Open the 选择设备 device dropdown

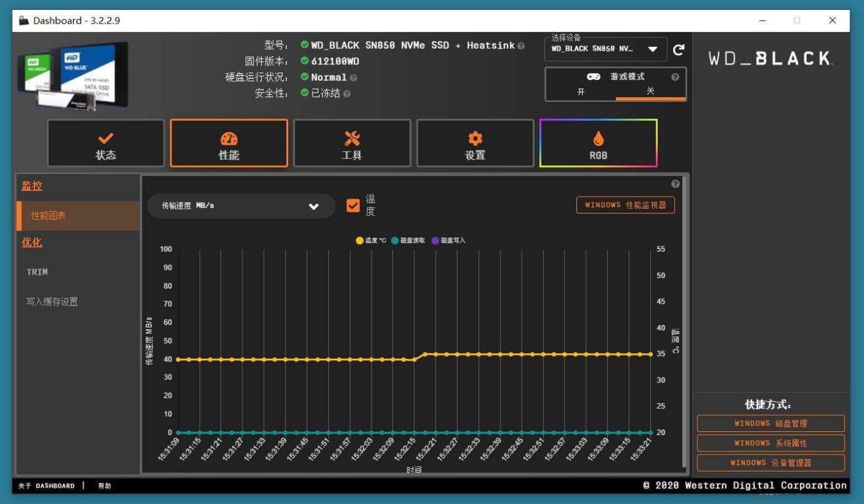605,49
